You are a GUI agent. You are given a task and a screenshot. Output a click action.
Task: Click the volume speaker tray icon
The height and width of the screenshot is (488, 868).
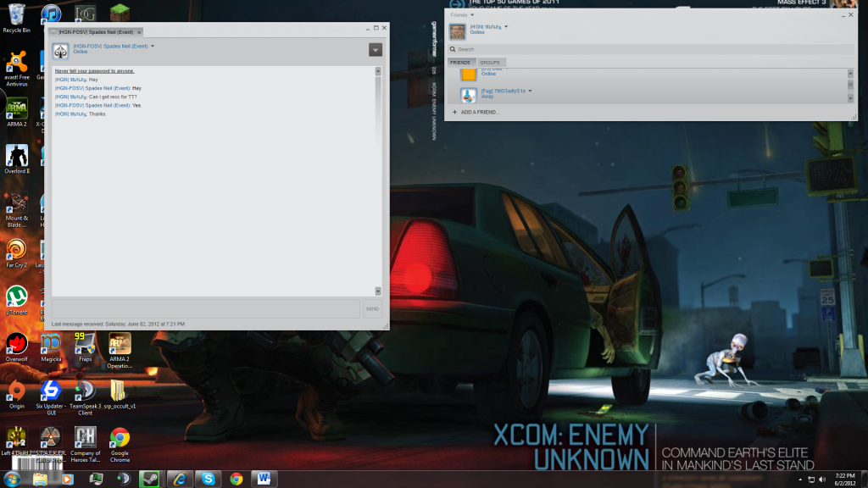[822, 480]
